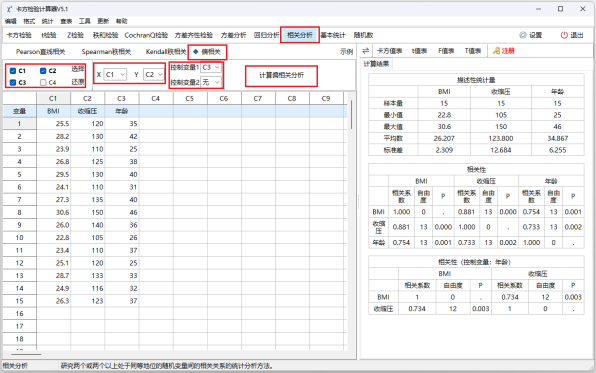
Task: Open the X variable dropdown
Action: pos(116,75)
